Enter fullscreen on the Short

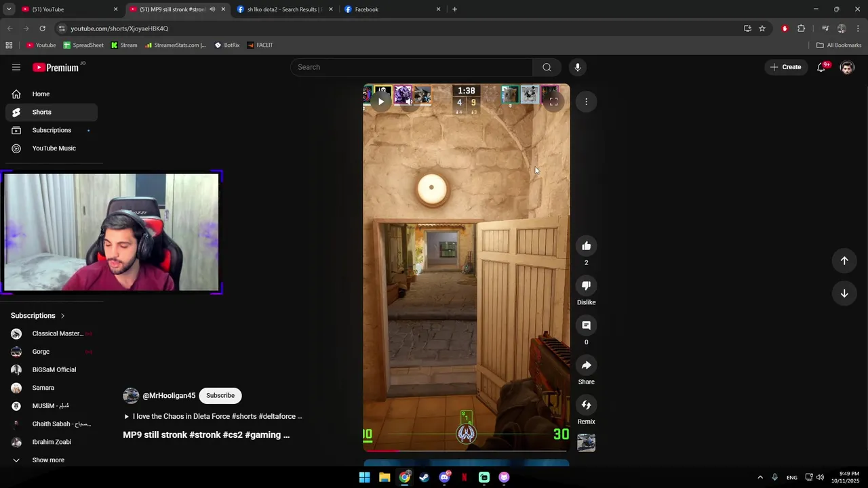(x=553, y=102)
